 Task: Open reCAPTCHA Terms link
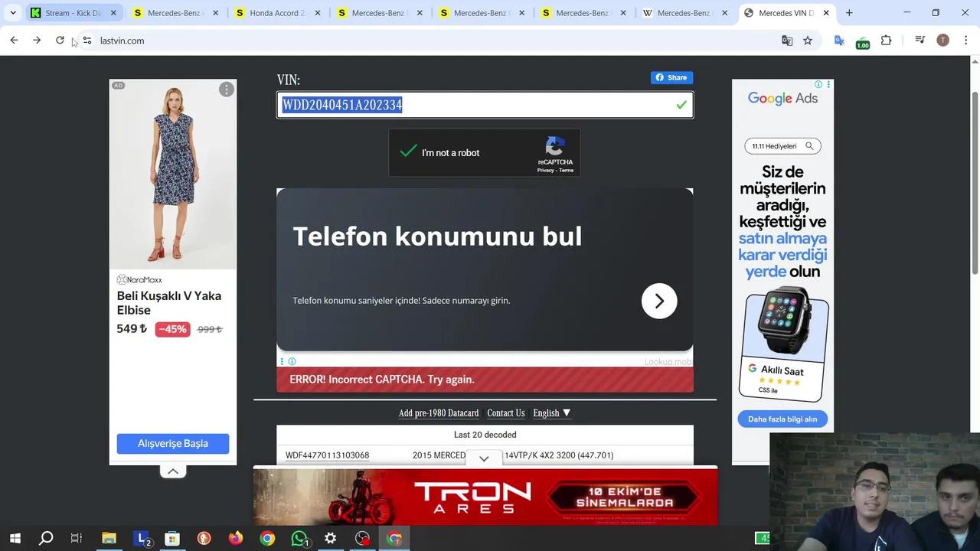pyautogui.click(x=566, y=170)
